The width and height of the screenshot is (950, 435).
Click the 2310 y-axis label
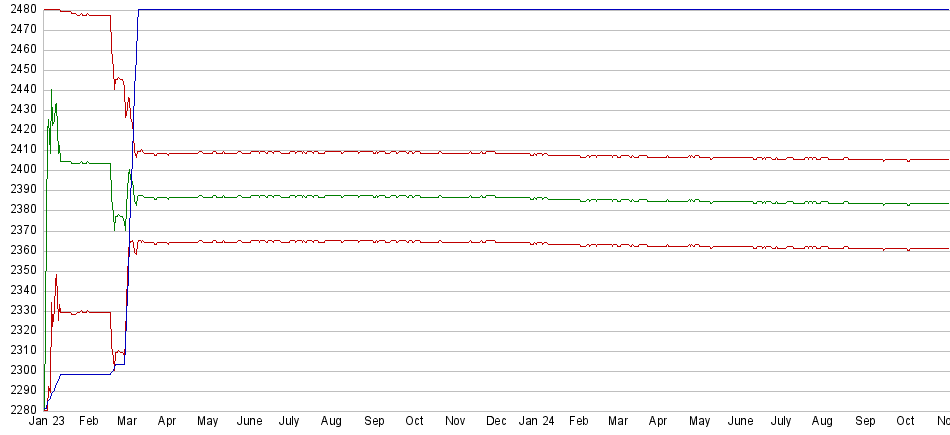point(20,350)
